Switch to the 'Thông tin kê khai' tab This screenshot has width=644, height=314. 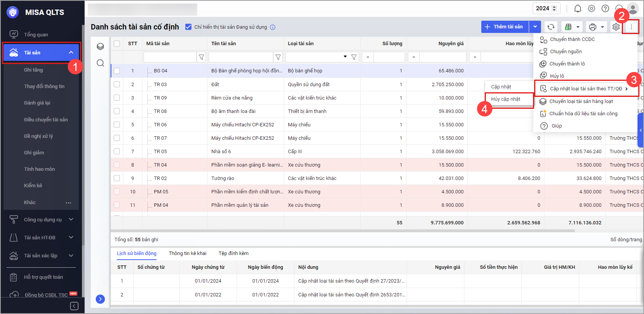[188, 253]
